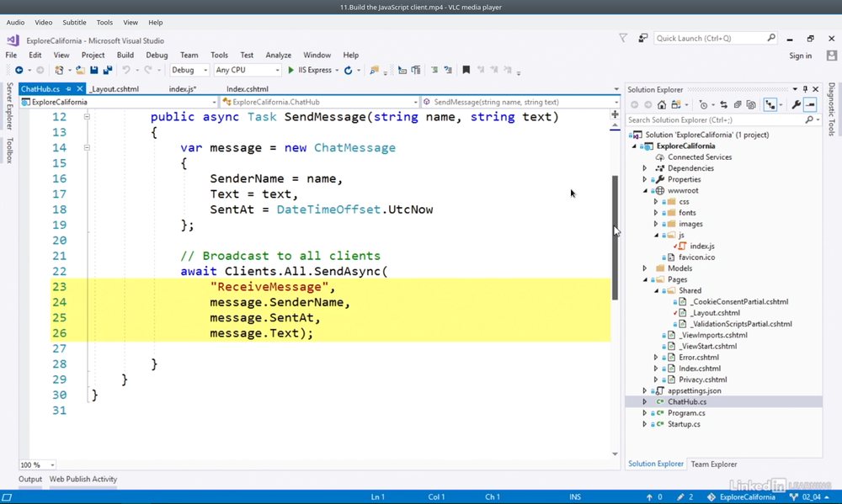Click the Show All Files icon
842x504 pixels.
click(x=751, y=105)
